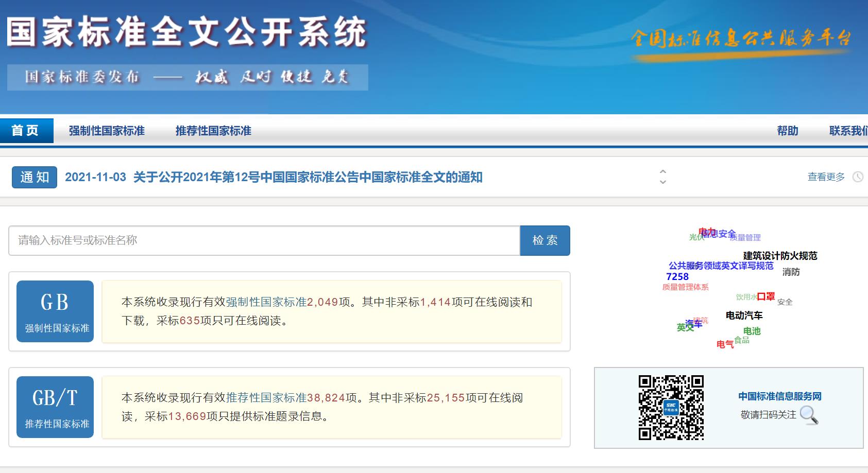Image resolution: width=868 pixels, height=473 pixels.
Task: Click the 2,049 count number
Action: [x=322, y=302]
